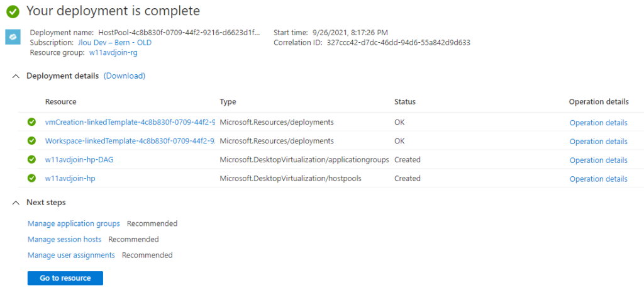The width and height of the screenshot is (644, 297).
Task: Click the green deployment complete checkmark icon
Action: [13, 11]
